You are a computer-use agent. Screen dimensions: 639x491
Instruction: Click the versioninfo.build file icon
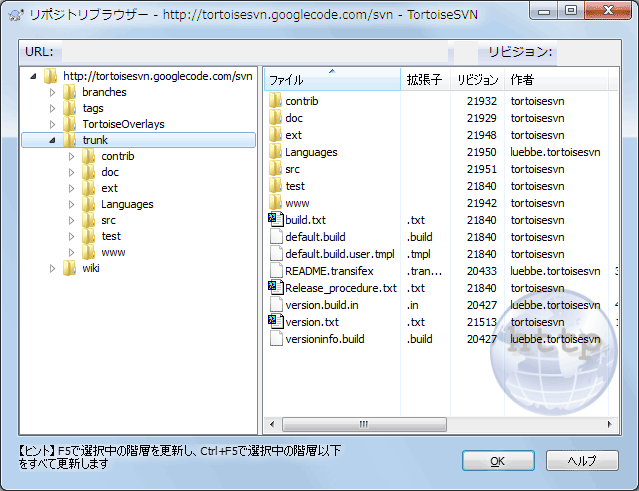point(276,339)
